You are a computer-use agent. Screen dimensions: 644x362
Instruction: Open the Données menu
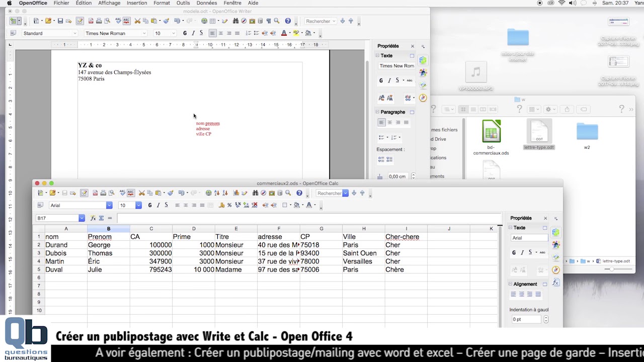click(x=207, y=3)
